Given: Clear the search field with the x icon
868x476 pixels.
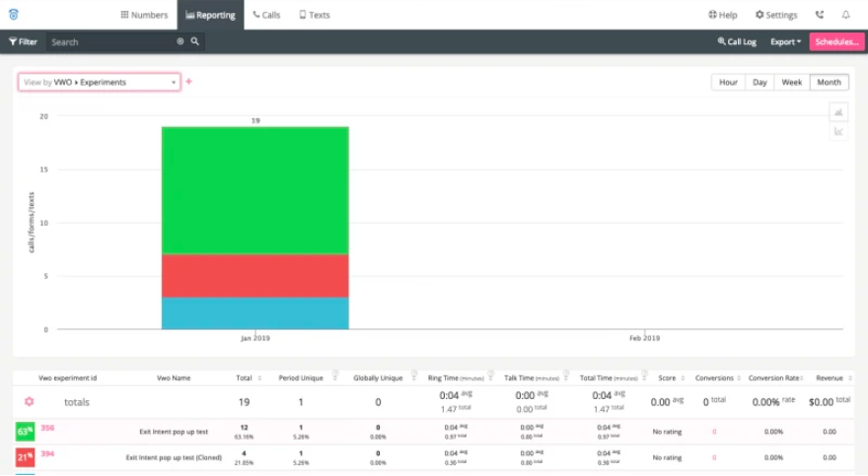Looking at the screenshot, I should [180, 41].
